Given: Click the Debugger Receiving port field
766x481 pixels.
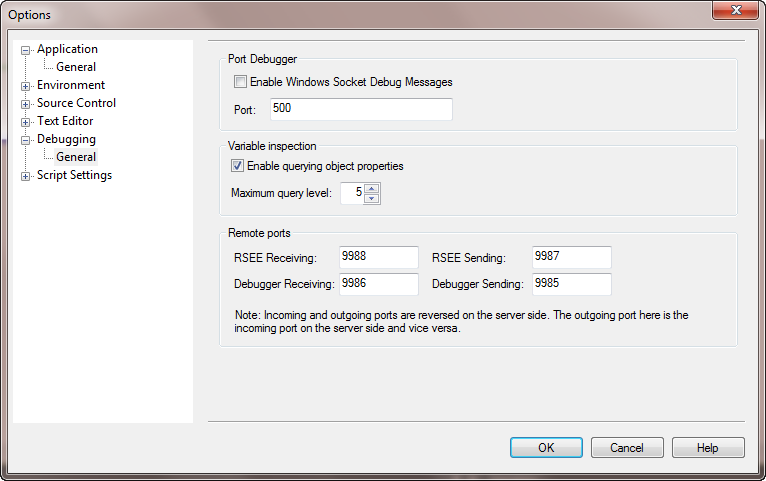Looking at the screenshot, I should (x=379, y=284).
